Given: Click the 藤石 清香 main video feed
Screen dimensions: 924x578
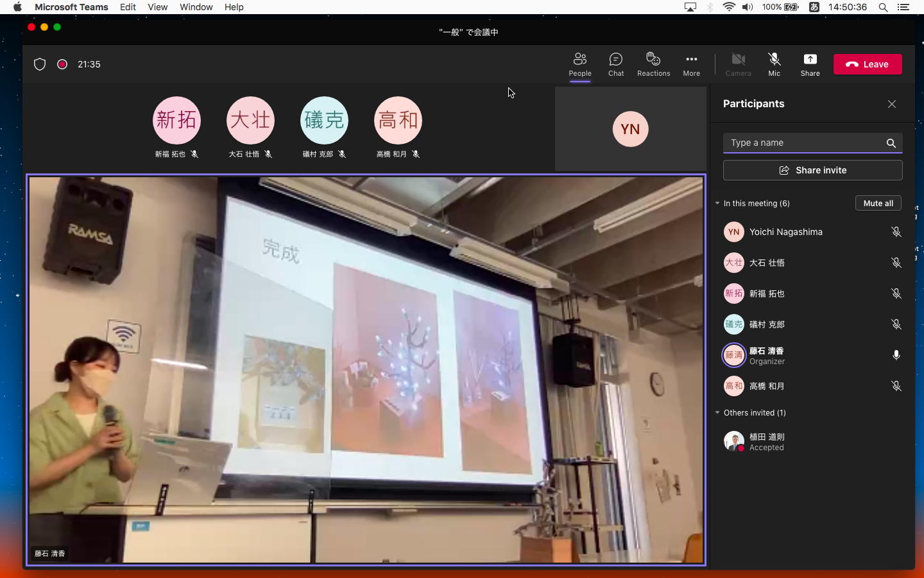Looking at the screenshot, I should [366, 370].
